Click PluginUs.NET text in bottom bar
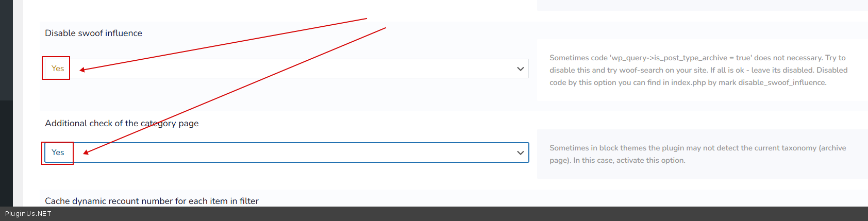The width and height of the screenshot is (868, 221). [x=28, y=214]
